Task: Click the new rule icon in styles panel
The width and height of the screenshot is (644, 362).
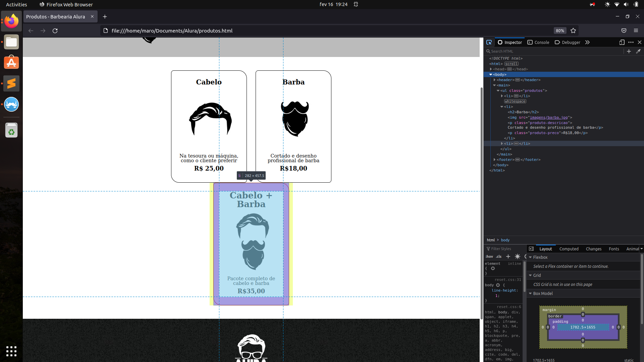Action: click(x=508, y=257)
